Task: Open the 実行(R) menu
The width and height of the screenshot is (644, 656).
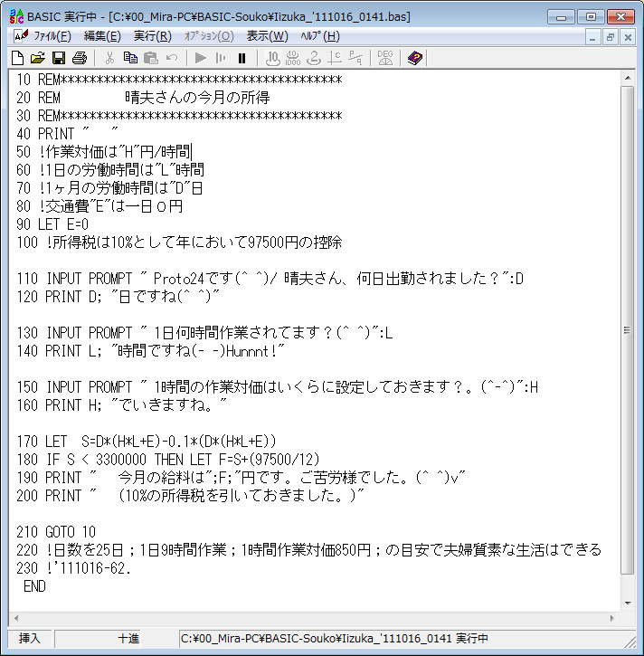Action: [x=153, y=36]
